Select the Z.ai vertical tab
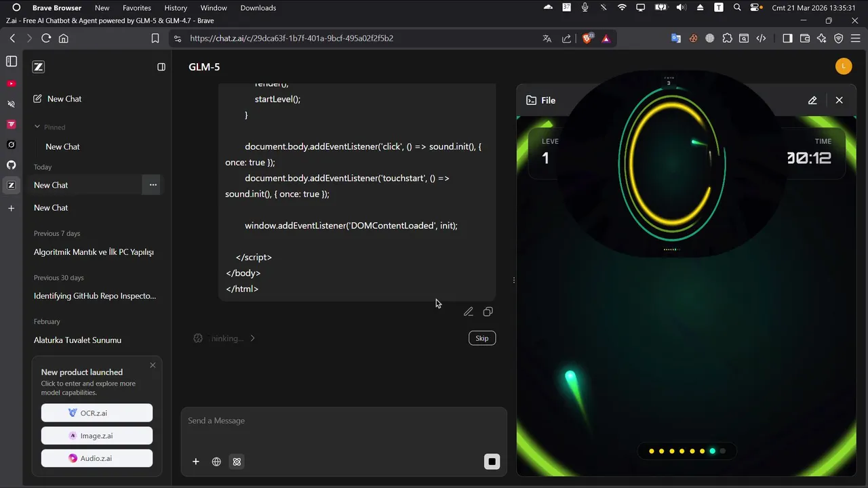Image resolution: width=868 pixels, height=488 pixels. pyautogui.click(x=11, y=185)
